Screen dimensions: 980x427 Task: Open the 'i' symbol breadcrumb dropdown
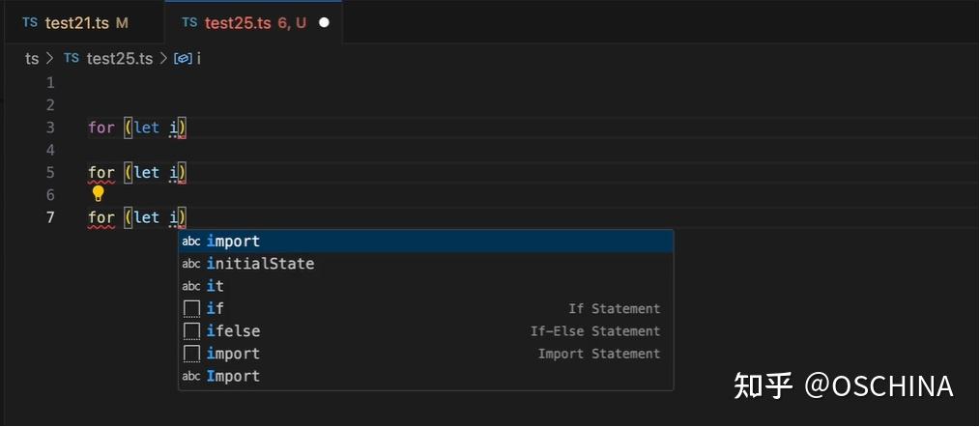tap(198, 59)
